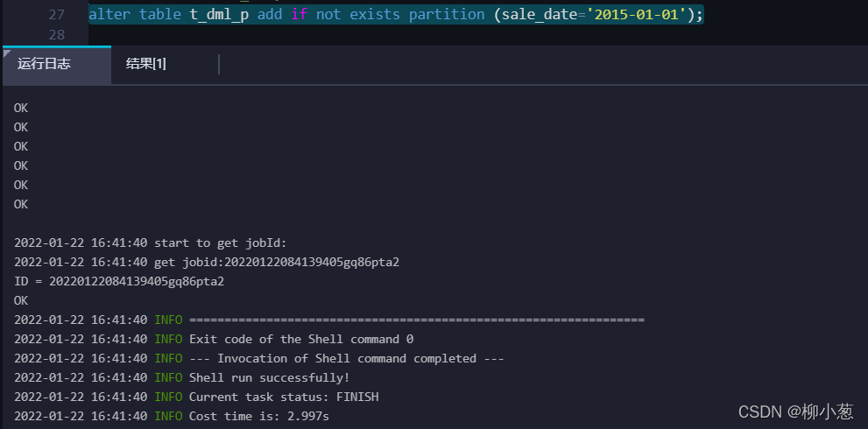Screen dimensions: 868x429
Task: Click the 'ID = 20220122084139405gq86pta2' line
Action: [119, 282]
